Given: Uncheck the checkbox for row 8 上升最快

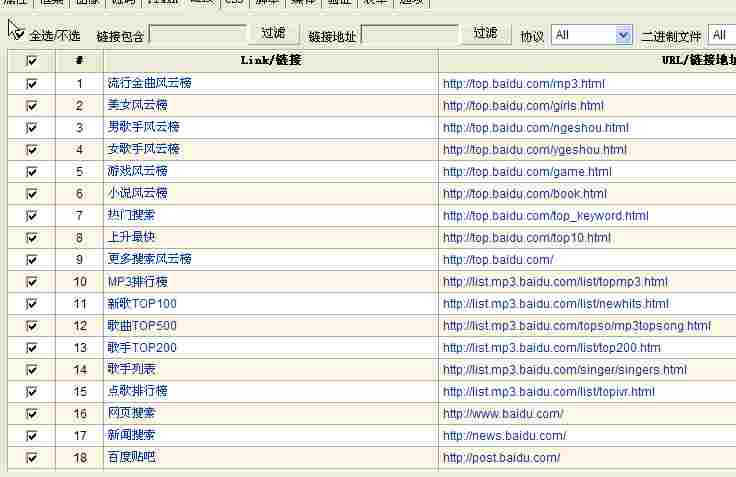Looking at the screenshot, I should pyautogui.click(x=31, y=238).
